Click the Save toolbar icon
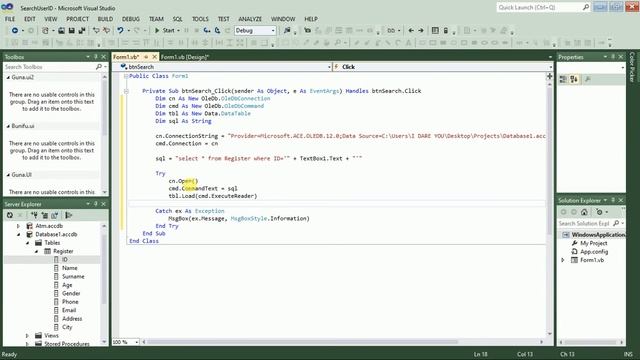This screenshot has width=640, height=360. click(x=71, y=31)
